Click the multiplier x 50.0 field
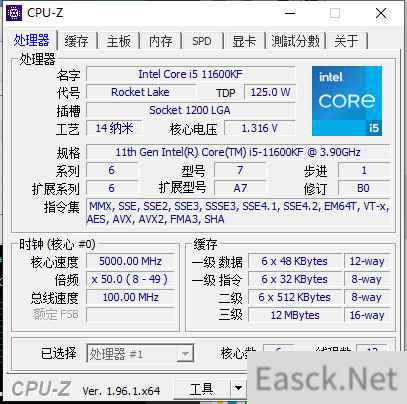This screenshot has width=407, height=404. pyautogui.click(x=131, y=279)
